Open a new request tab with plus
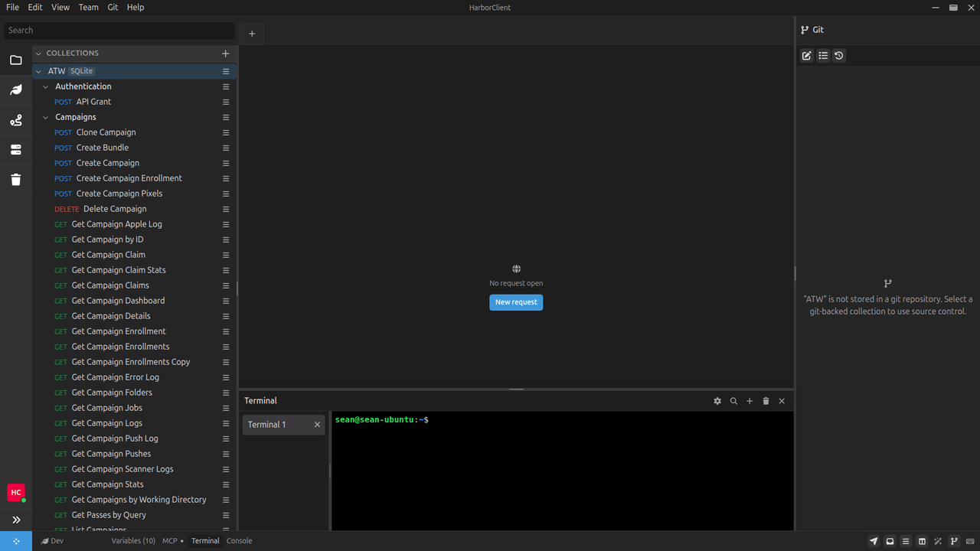Screen dimensions: 980x551 click(x=251, y=34)
